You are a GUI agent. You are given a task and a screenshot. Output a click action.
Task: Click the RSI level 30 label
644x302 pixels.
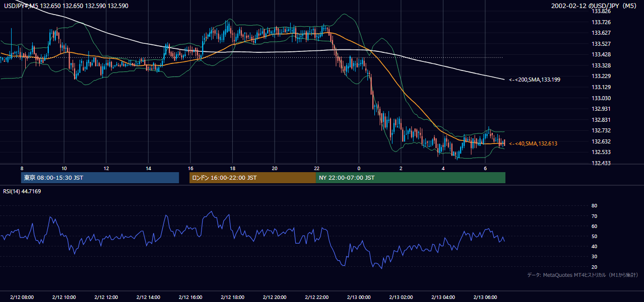tap(594, 256)
